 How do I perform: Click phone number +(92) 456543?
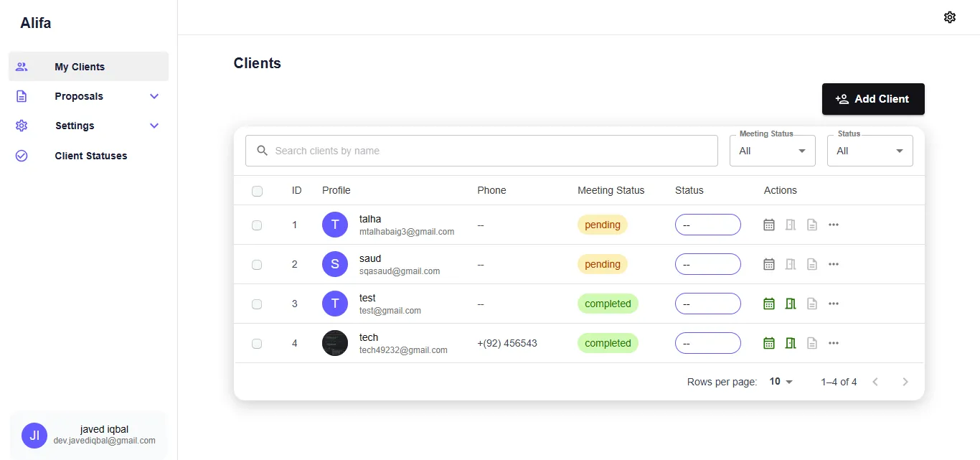tap(507, 343)
